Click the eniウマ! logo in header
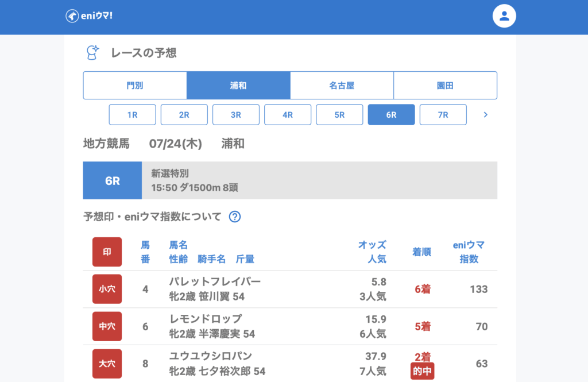 (x=89, y=16)
